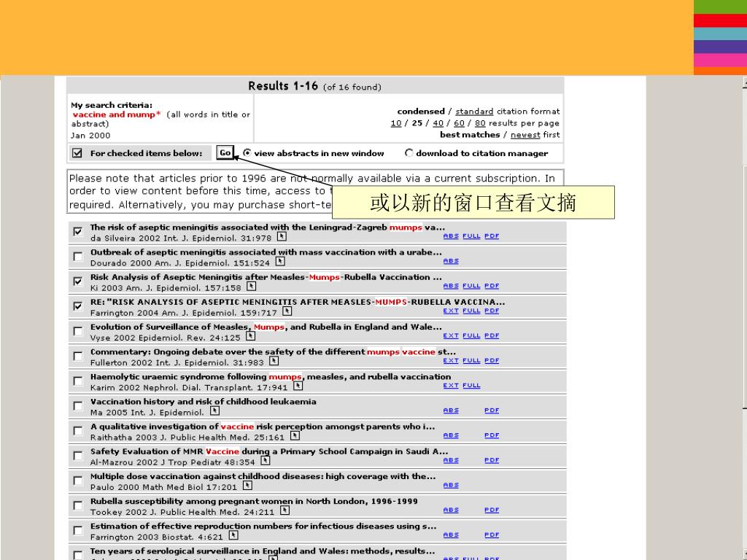Image resolution: width=747 pixels, height=560 pixels.
Task: Open ABS link for Paulo 2000 article
Action: (x=451, y=485)
